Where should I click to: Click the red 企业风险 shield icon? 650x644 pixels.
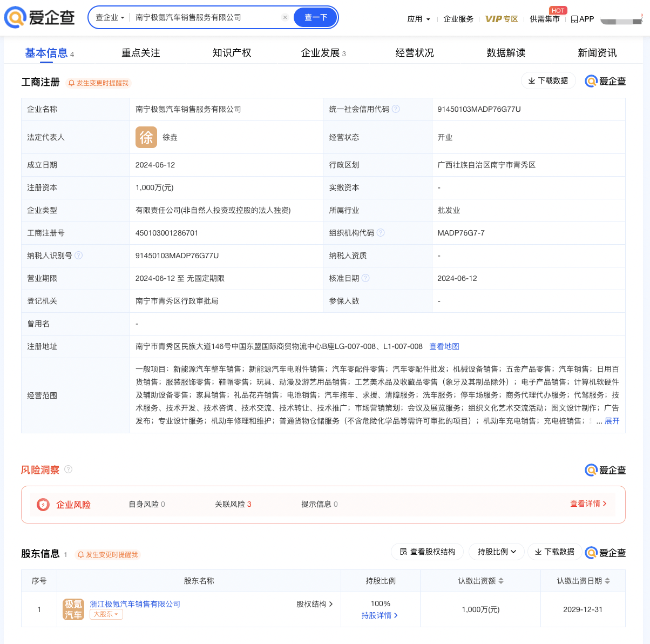43,505
